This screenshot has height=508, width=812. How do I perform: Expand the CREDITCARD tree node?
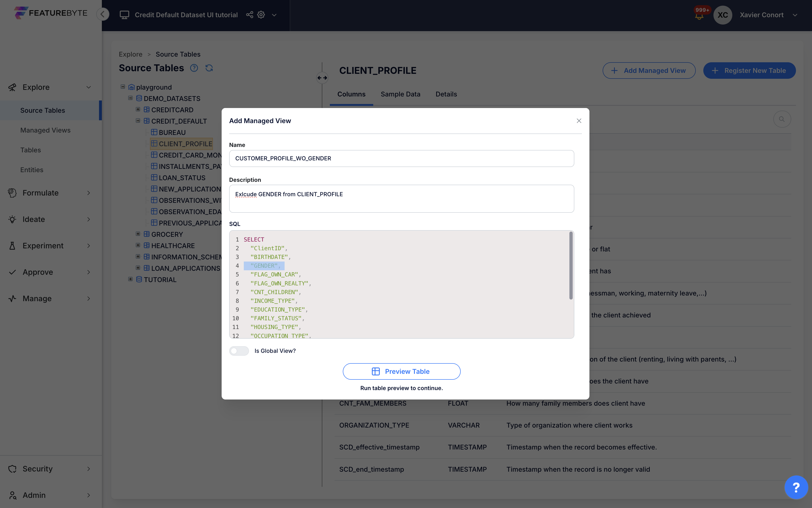tap(138, 109)
